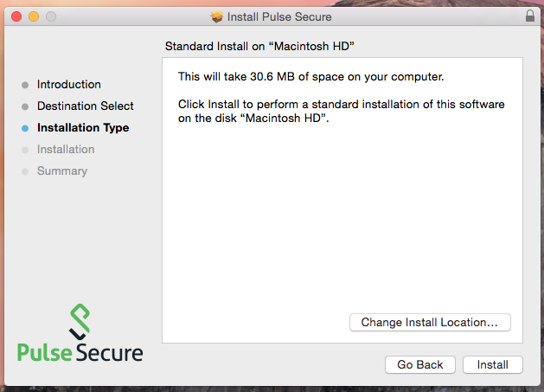
Task: Click the Install button
Action: point(493,364)
